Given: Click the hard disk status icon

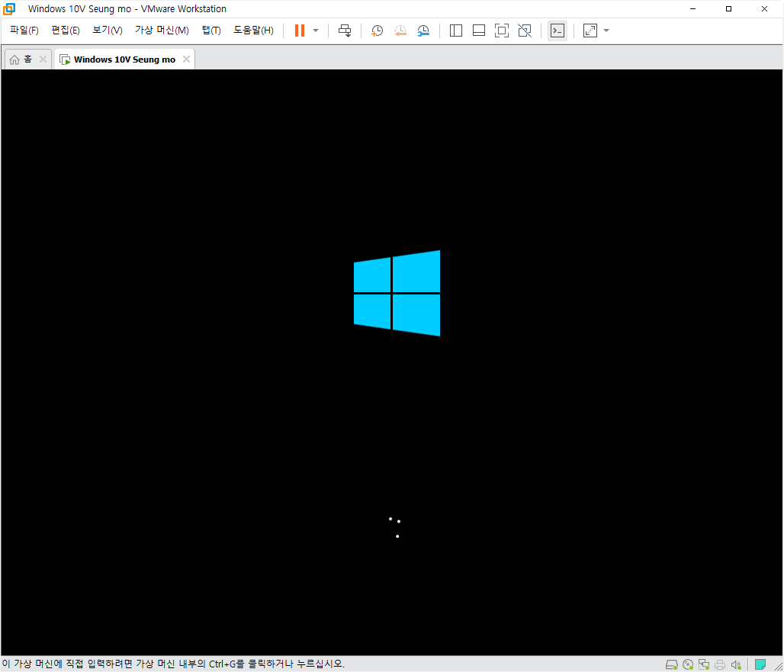Looking at the screenshot, I should pyautogui.click(x=671, y=664).
